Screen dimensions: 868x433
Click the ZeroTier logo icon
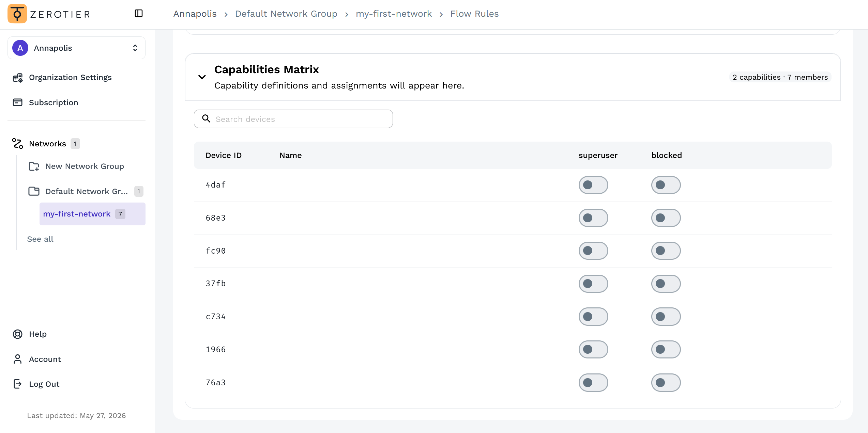tap(17, 14)
